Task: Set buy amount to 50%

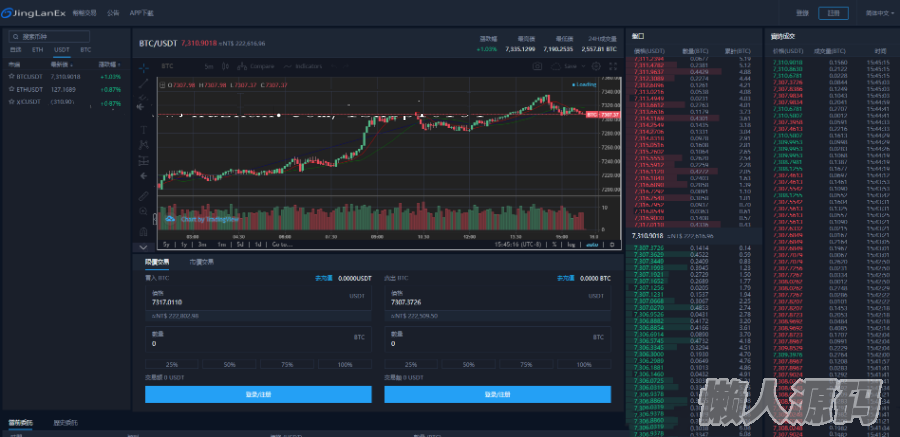Action: 229,365
